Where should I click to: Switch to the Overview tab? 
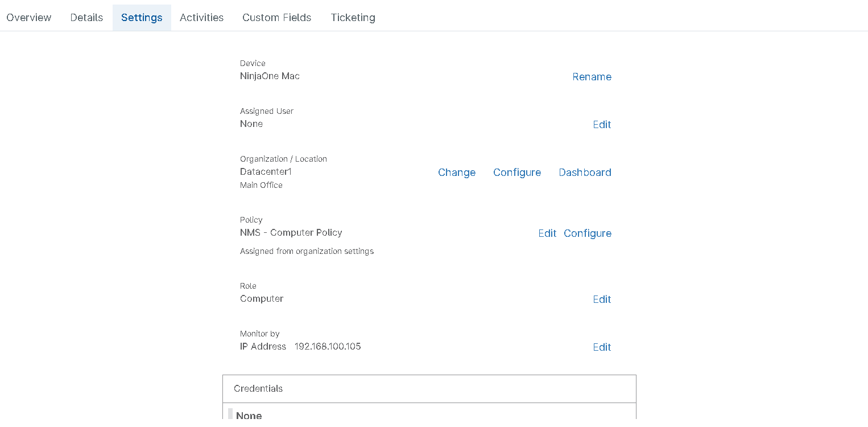coord(28,17)
